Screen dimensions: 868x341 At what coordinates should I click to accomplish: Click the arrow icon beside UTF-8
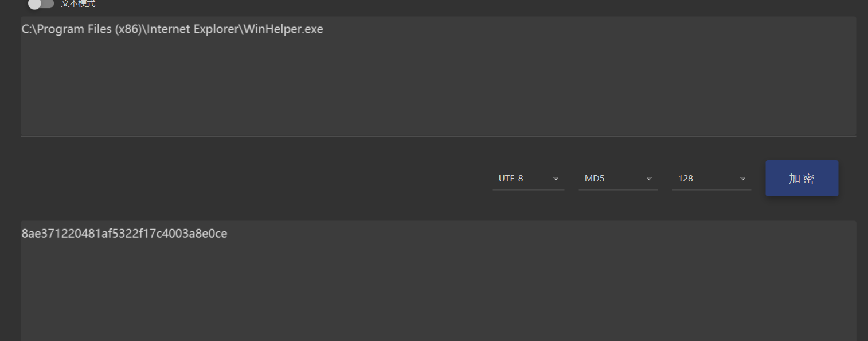click(x=556, y=179)
